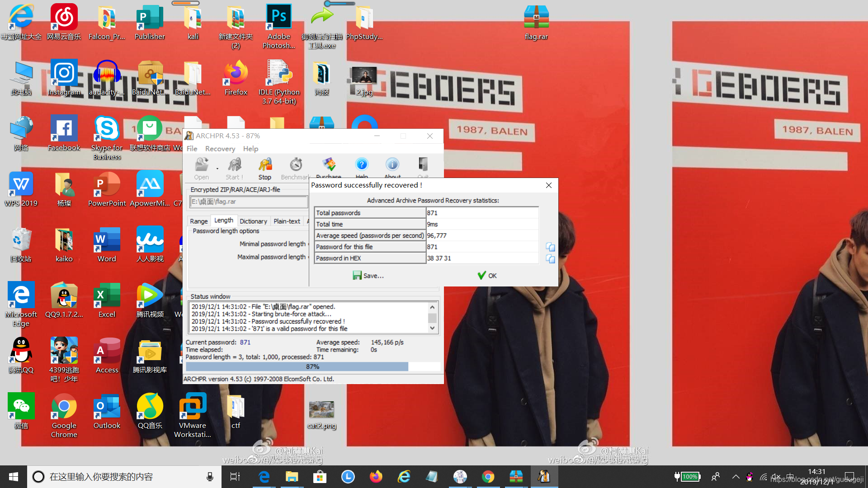Click the encrypted file path field
This screenshot has height=488, width=868.
tap(248, 202)
